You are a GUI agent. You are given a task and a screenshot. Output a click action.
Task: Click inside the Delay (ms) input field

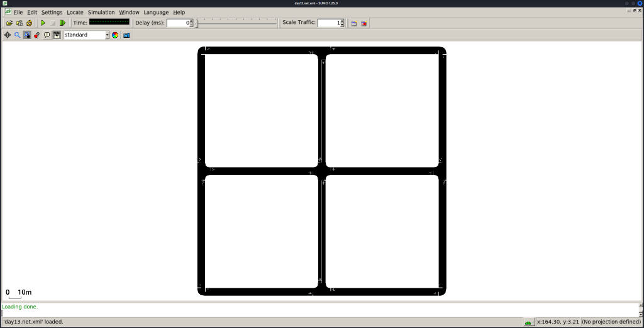tap(178, 23)
